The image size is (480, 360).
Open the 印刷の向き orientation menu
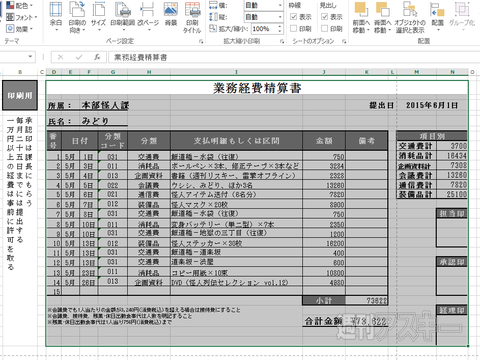pos(77,17)
